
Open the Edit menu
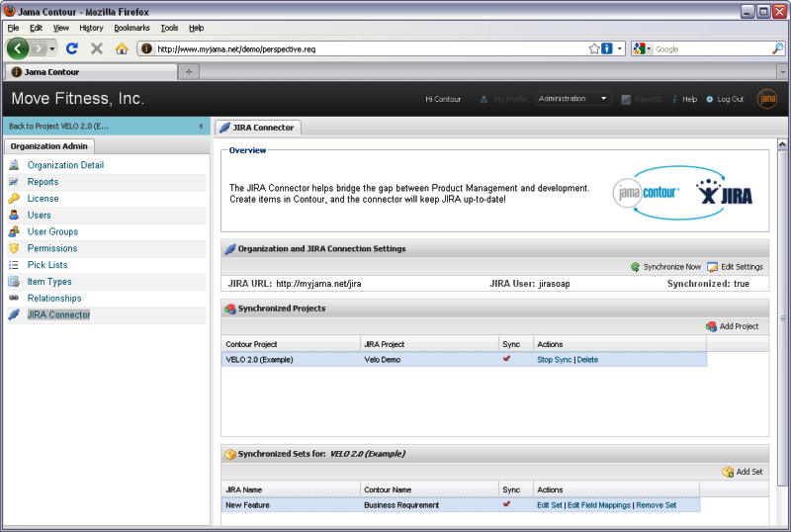(36, 28)
